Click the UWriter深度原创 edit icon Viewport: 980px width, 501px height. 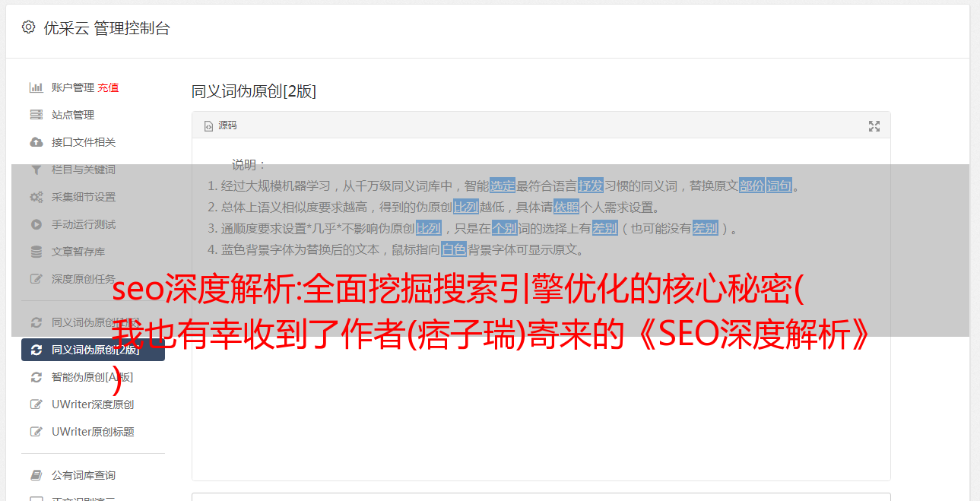pos(36,404)
